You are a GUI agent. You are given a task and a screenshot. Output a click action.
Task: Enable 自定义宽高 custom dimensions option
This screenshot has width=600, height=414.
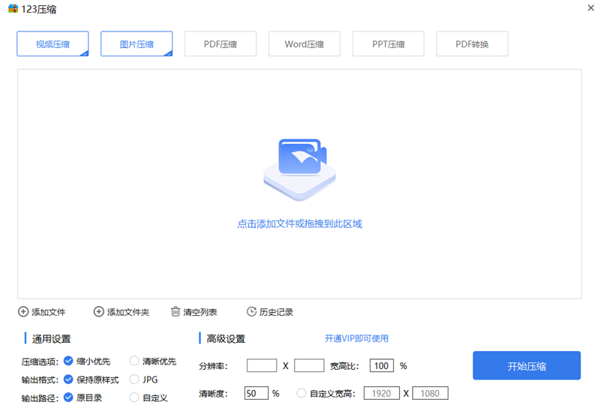(x=302, y=394)
